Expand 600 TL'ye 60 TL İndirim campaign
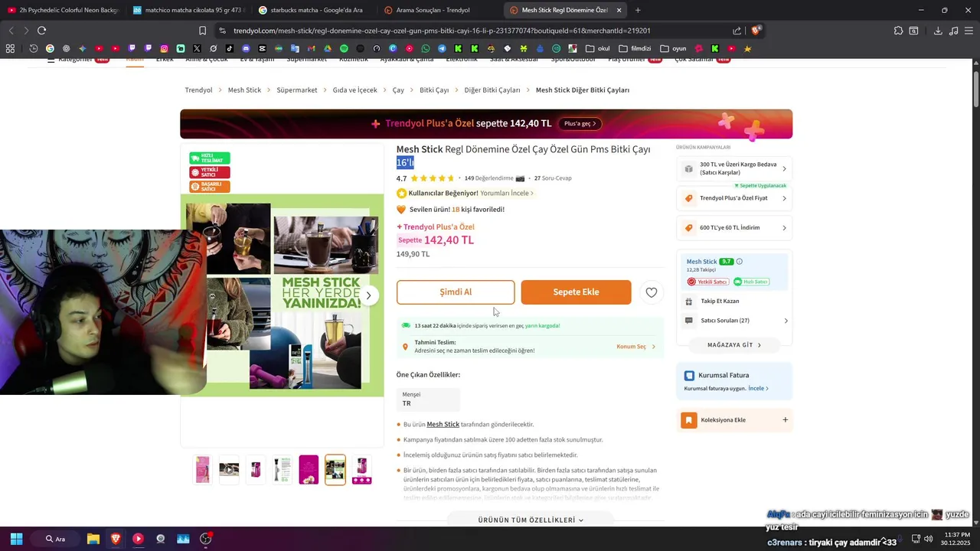The width and height of the screenshot is (980, 551). pos(734,227)
